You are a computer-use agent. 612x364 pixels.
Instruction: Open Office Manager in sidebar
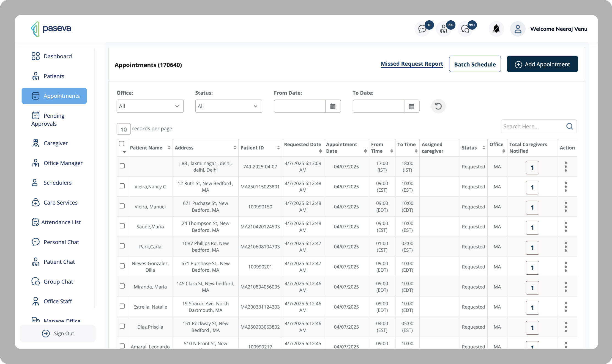(57, 163)
